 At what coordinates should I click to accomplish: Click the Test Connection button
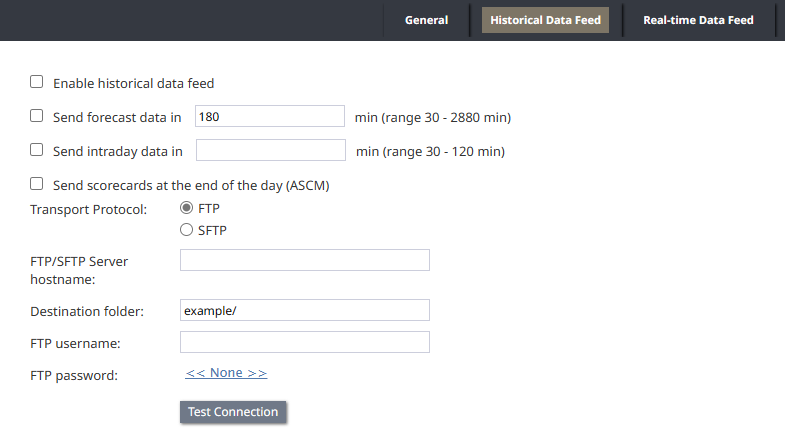(233, 412)
